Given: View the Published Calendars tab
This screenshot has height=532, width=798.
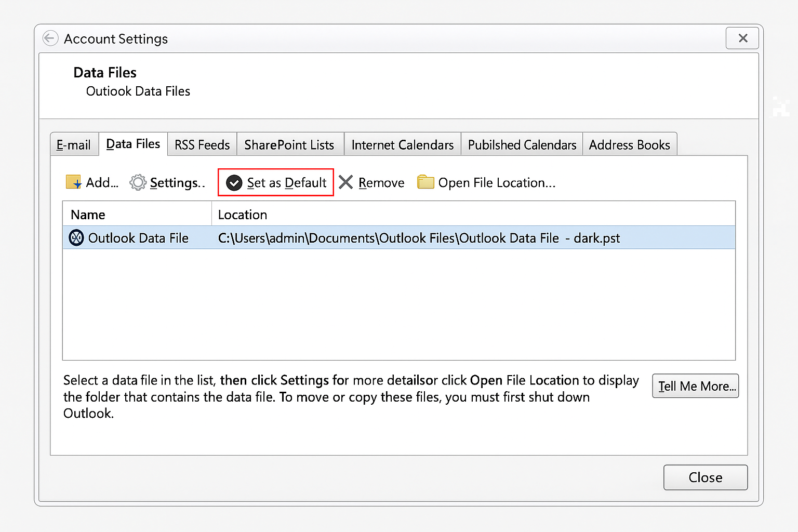Looking at the screenshot, I should pos(521,144).
